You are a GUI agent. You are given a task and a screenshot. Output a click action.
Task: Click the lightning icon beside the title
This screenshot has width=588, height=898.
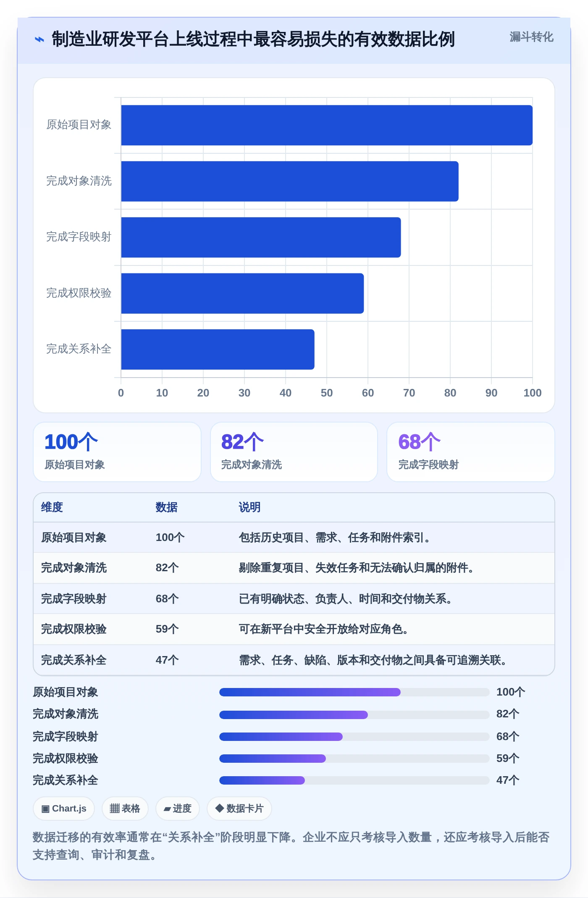coord(39,39)
